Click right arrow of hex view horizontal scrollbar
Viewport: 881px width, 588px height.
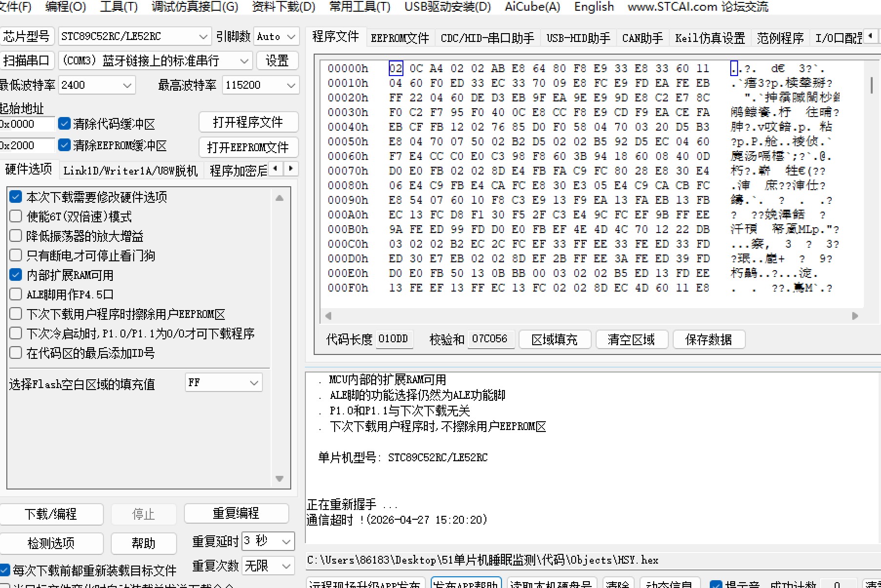click(855, 315)
